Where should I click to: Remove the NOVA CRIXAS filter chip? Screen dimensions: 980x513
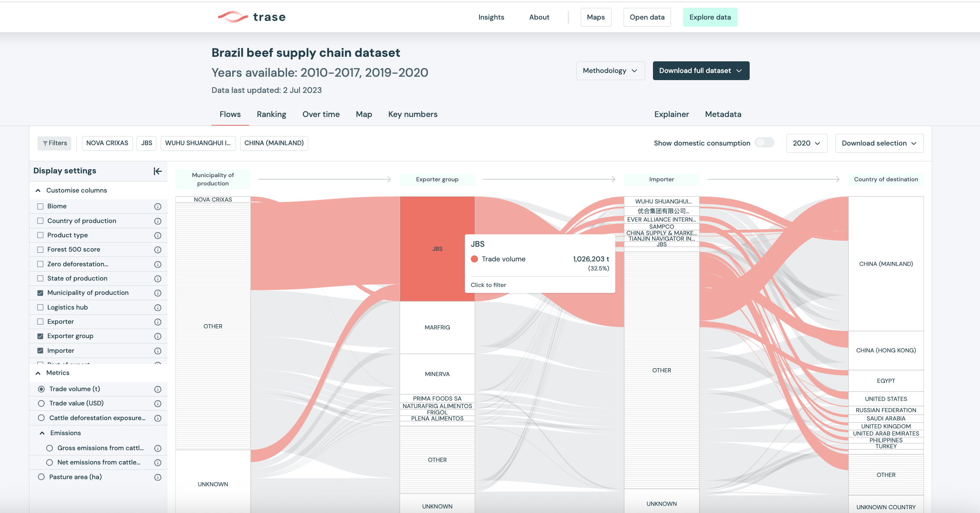pos(107,143)
